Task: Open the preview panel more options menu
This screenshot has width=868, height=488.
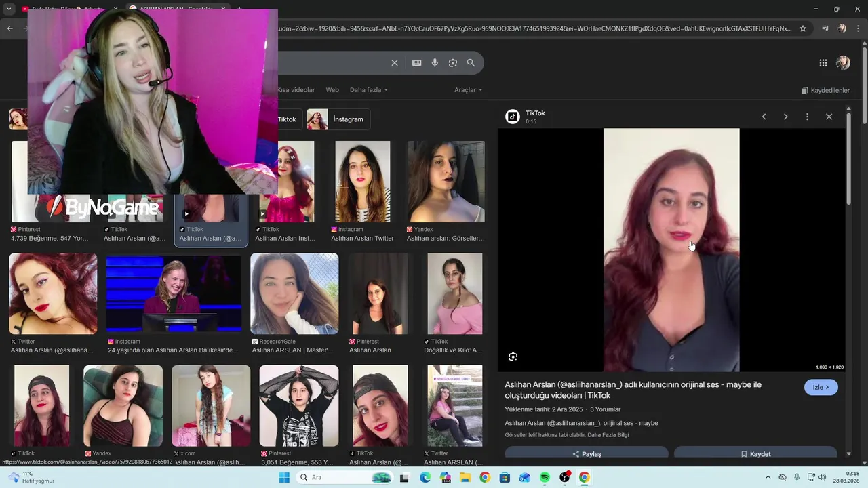Action: [807, 117]
